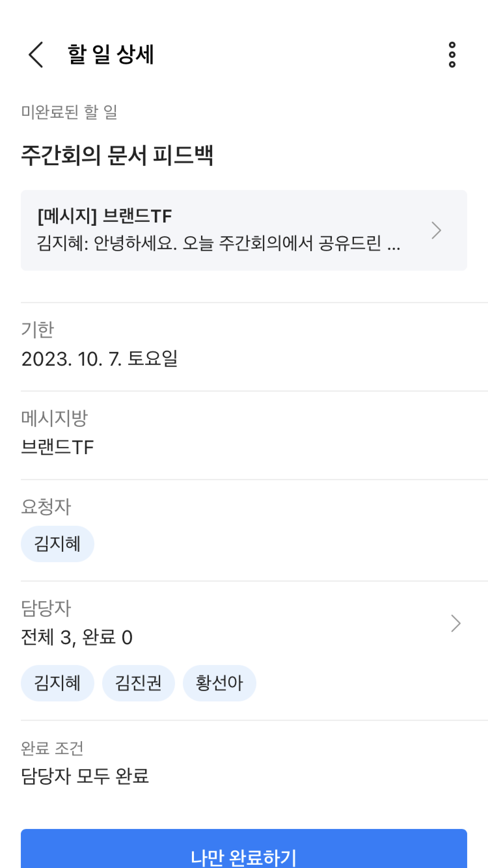Screen dimensions: 488x868
Task: Tap the 기한 field label
Action: [37, 329]
